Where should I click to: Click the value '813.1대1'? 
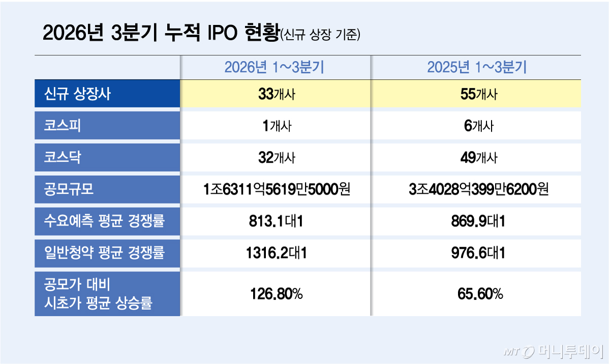click(276, 221)
